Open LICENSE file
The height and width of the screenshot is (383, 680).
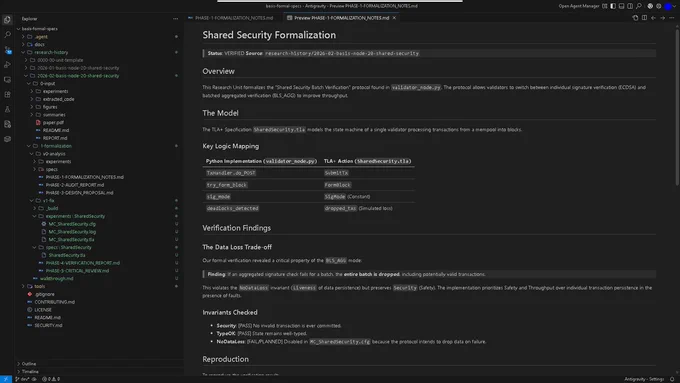coord(43,310)
